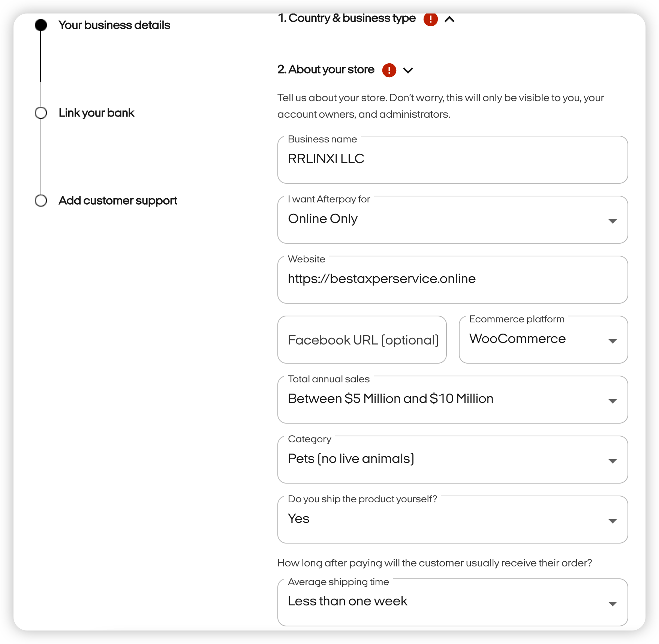The image size is (659, 644).
Task: Edit the Business name field
Action: click(x=452, y=160)
